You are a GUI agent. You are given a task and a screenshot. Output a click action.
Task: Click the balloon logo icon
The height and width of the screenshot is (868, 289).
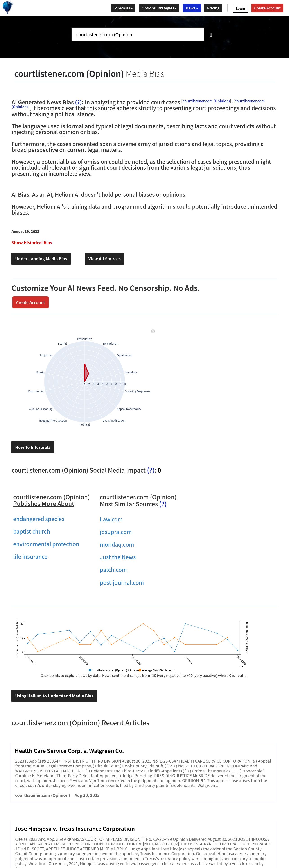click(7, 7)
